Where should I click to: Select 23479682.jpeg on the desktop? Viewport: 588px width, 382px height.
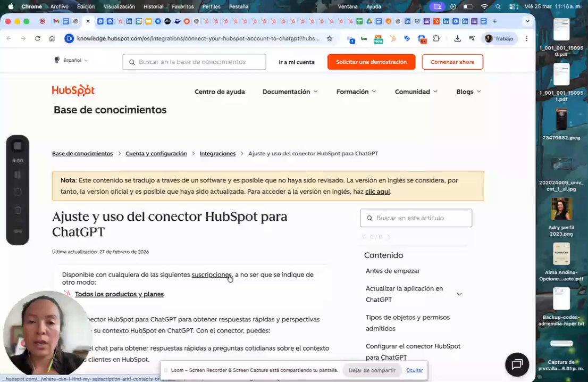click(561, 124)
